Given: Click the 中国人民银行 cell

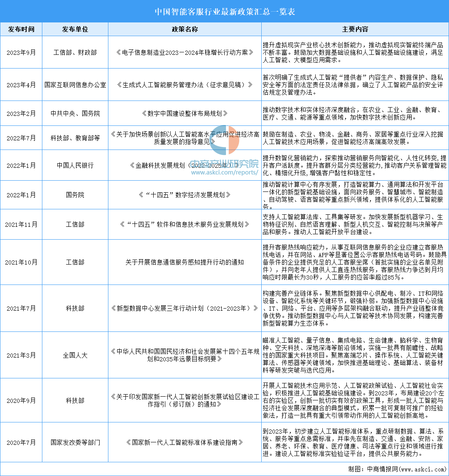Looking at the screenshot, I should pyautogui.click(x=75, y=165).
